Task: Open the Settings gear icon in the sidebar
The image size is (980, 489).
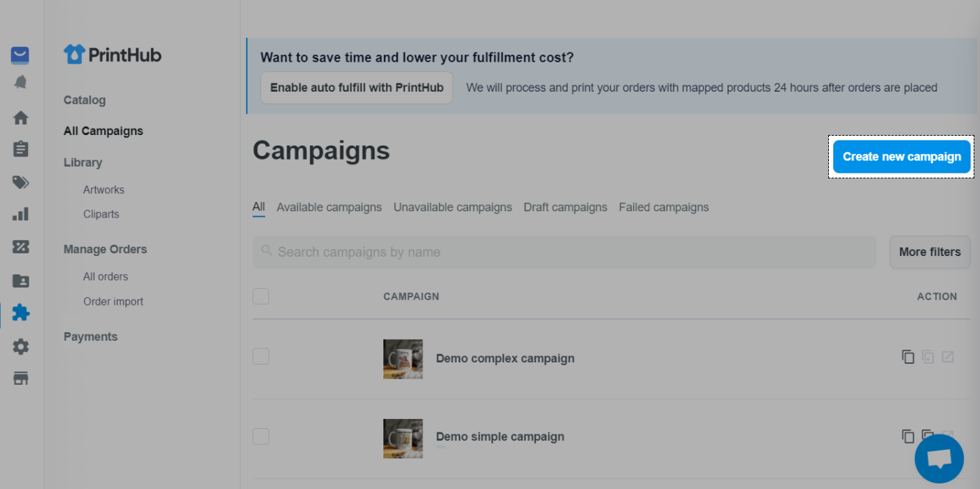Action: [21, 346]
